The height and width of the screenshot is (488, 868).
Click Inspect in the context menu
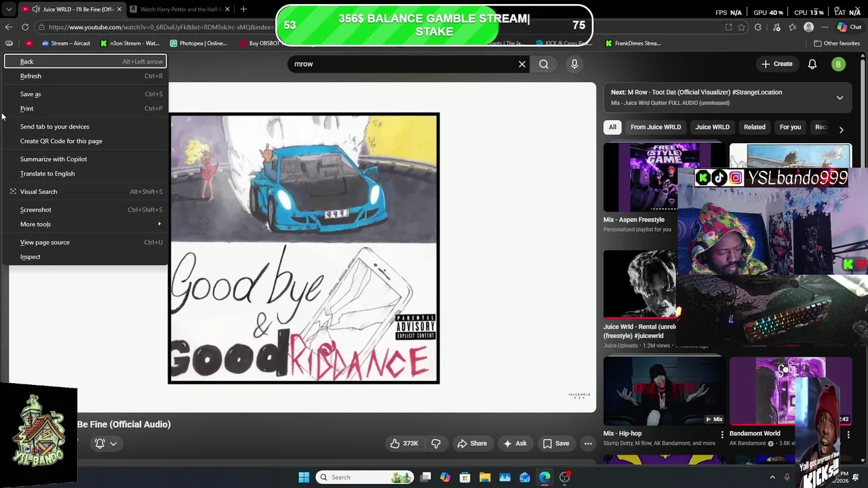point(85,257)
